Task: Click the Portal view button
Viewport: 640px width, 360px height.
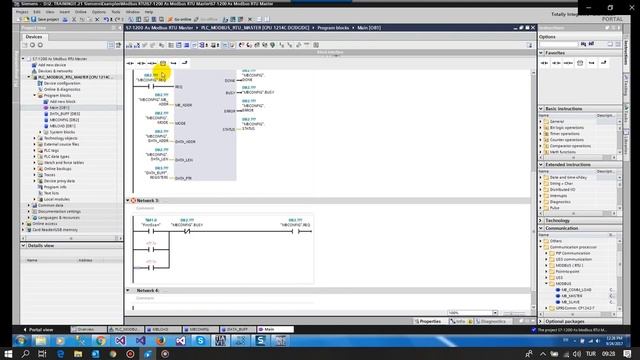Action: (38, 329)
